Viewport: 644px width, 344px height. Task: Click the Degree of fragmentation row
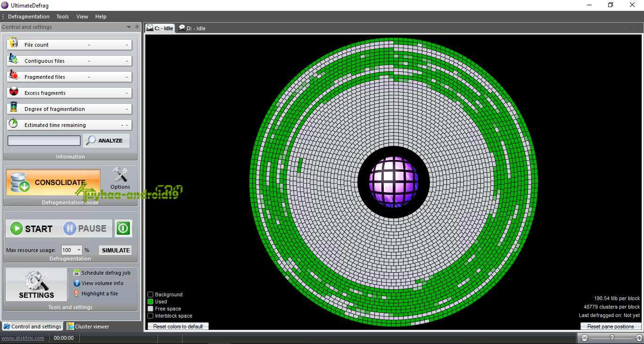pos(69,109)
